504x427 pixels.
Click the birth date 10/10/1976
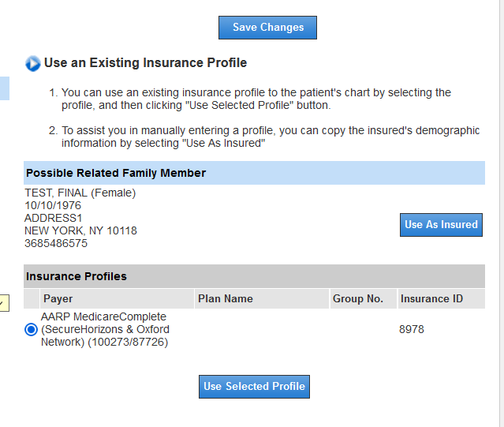point(53,205)
